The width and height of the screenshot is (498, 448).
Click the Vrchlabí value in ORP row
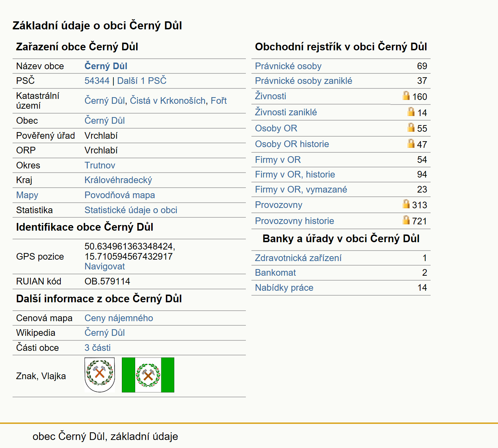click(x=101, y=150)
